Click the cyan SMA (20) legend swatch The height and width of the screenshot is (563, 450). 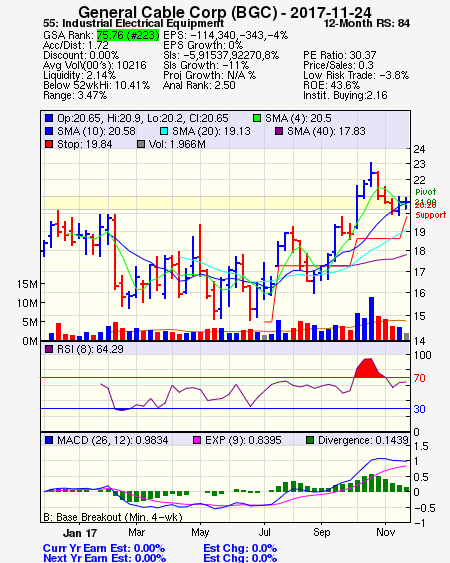tap(164, 131)
